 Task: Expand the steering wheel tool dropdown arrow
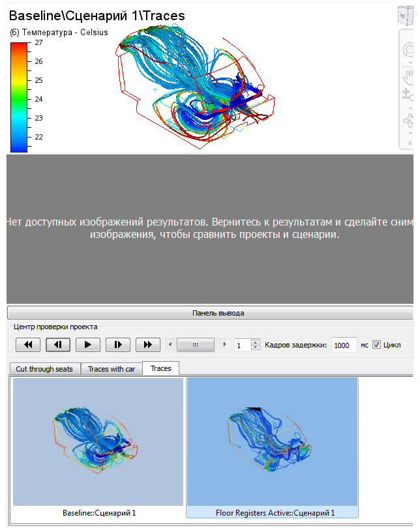coord(410,63)
